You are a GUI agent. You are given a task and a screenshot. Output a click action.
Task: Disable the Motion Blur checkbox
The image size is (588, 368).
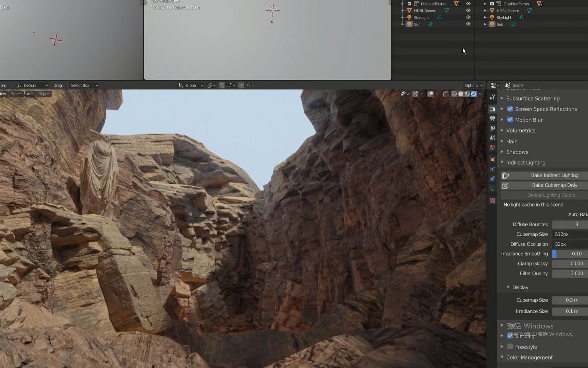pos(510,120)
